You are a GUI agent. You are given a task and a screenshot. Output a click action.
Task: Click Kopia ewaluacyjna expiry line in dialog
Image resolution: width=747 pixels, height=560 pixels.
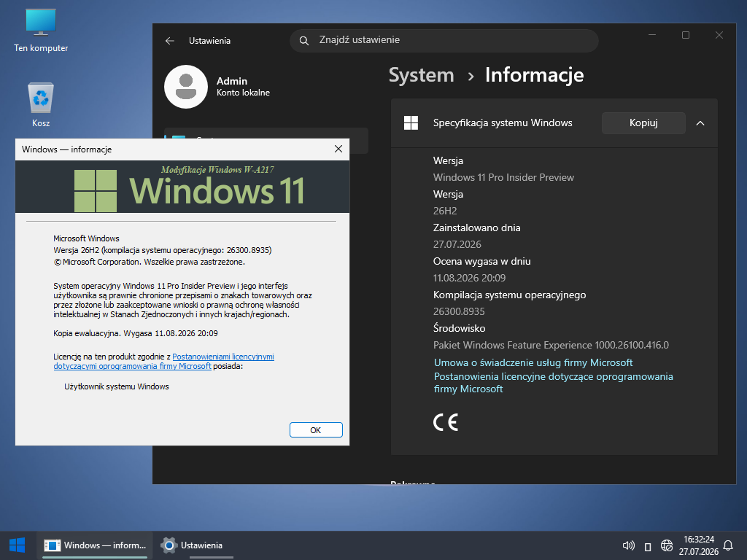(x=135, y=333)
